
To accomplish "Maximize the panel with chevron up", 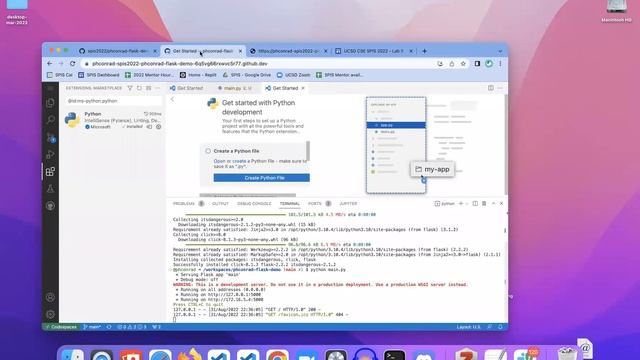I will pos(493,204).
